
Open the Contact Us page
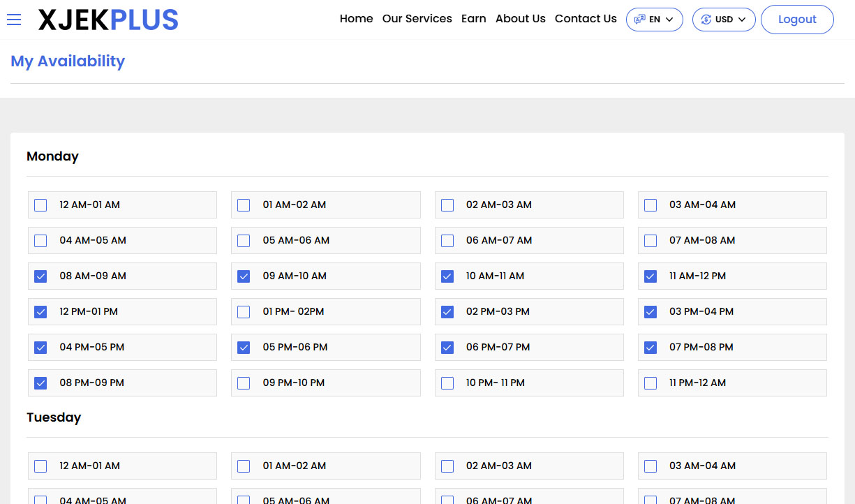(x=586, y=19)
